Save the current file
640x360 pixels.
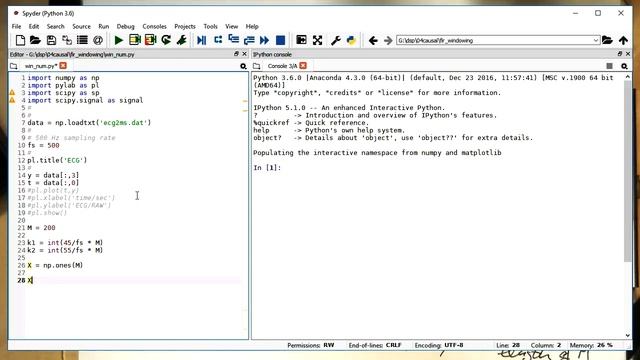(51, 40)
